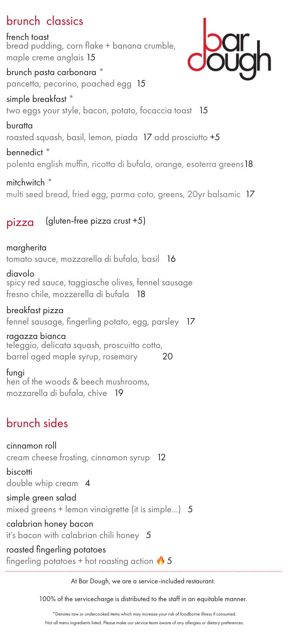Select the pizza section heading
The width and height of the screenshot is (288, 644).
coord(20,222)
